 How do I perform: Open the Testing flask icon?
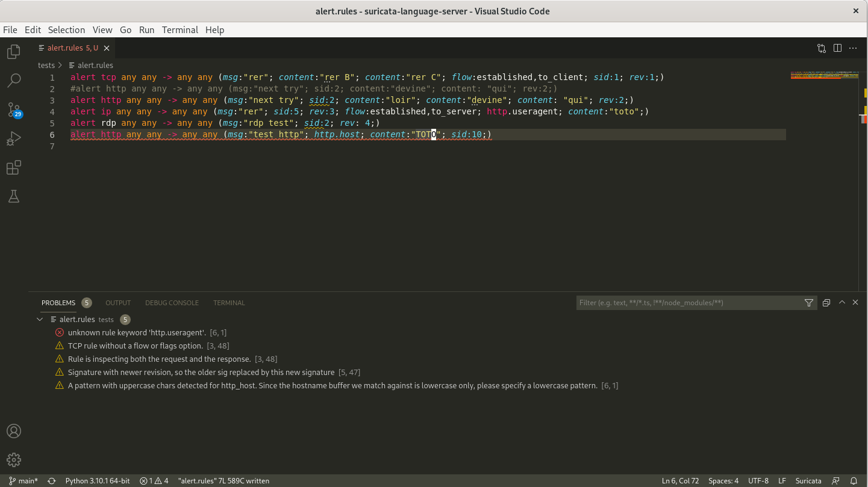pos(13,196)
